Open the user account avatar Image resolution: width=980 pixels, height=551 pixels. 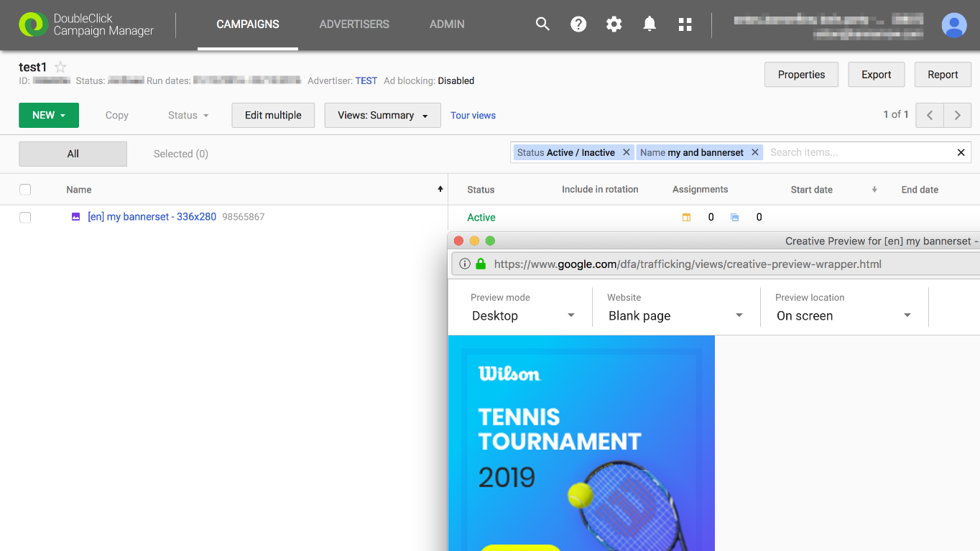tap(954, 25)
